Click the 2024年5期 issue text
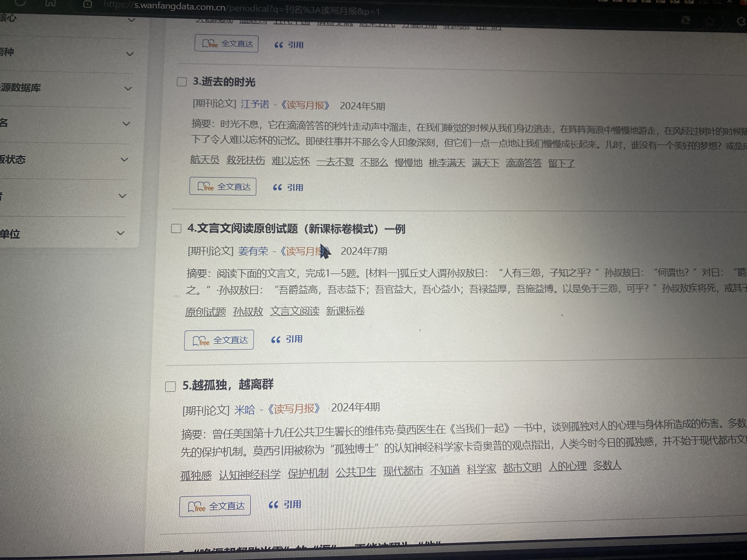The height and width of the screenshot is (560, 747). pyautogui.click(x=362, y=106)
